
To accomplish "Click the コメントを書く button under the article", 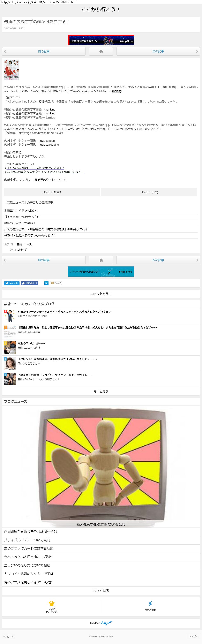I will pyautogui.click(x=52, y=192).
